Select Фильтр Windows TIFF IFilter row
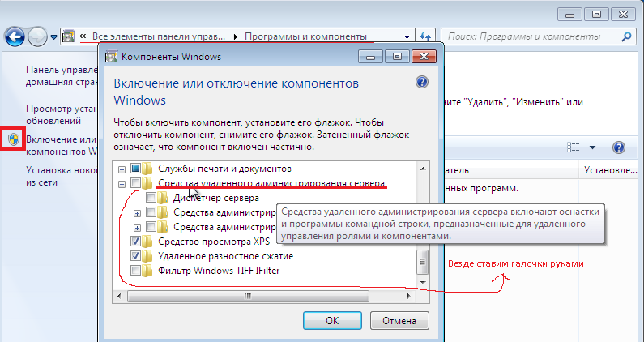The width and height of the screenshot is (644, 342). (219, 271)
